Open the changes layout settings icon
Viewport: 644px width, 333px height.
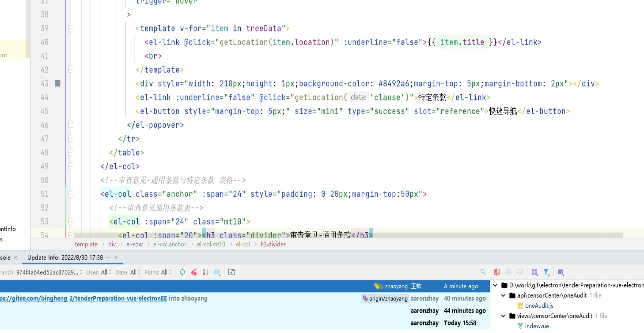(x=561, y=272)
